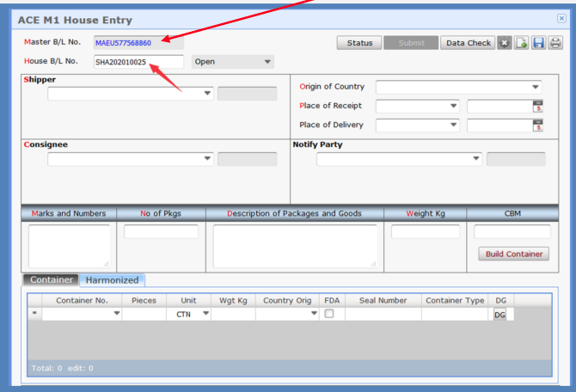Open the Unit CTN dropdown
Screen dimensions: 576x392
pyautogui.click(x=205, y=315)
